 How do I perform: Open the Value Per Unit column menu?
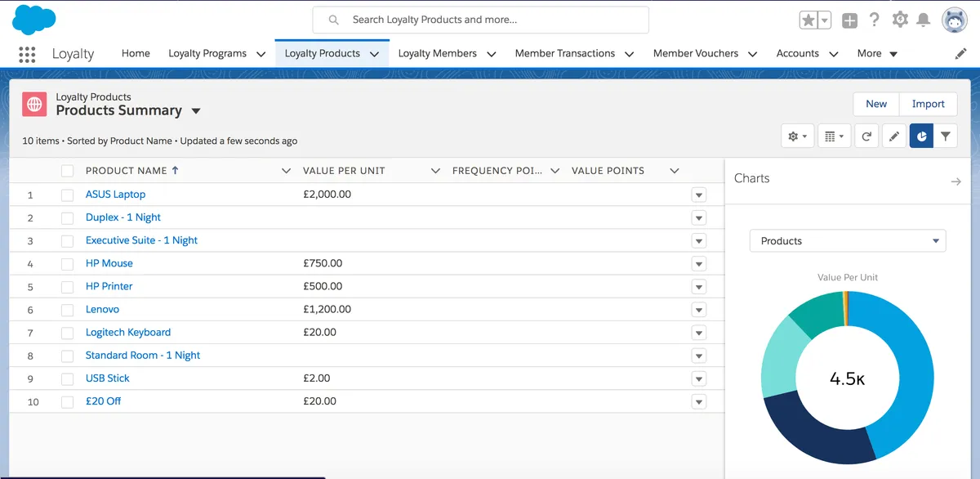click(435, 171)
